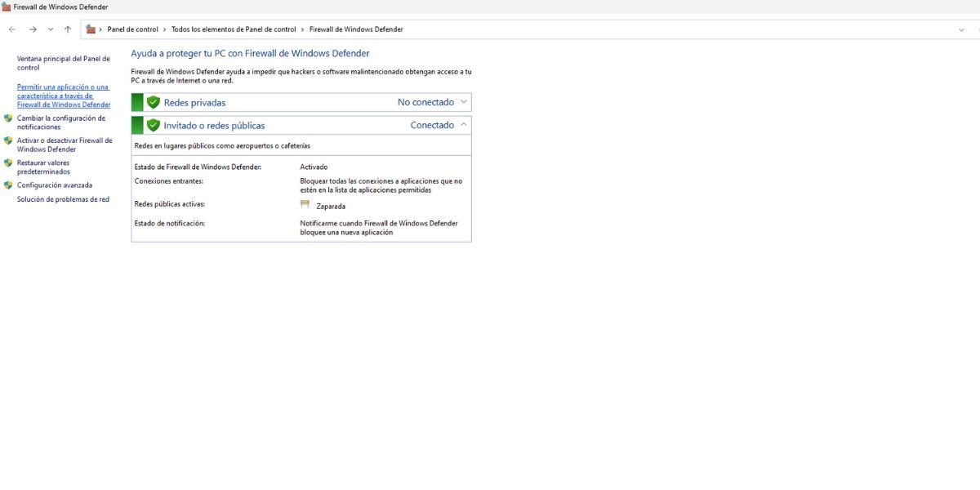Click shield icon beside Cambiar la configuración
980x490 pixels.
pos(8,118)
